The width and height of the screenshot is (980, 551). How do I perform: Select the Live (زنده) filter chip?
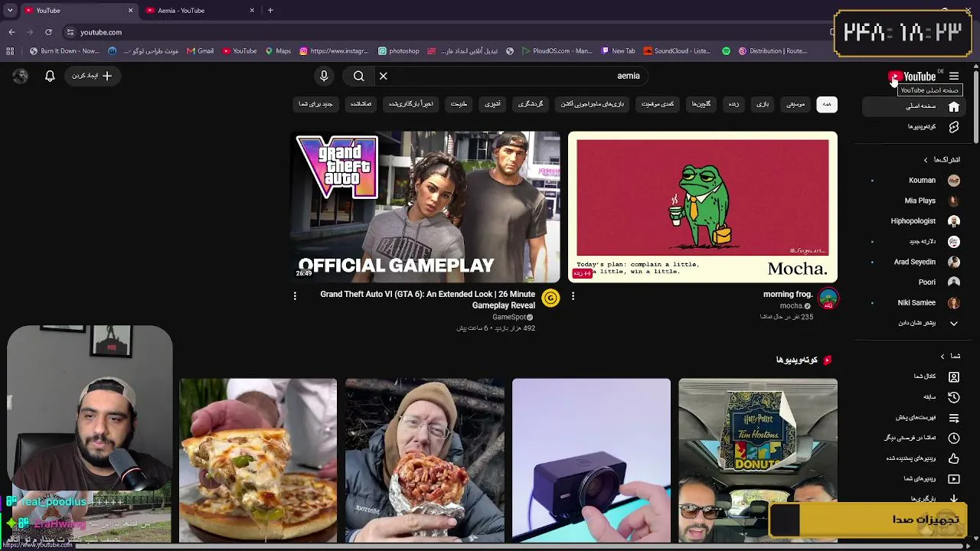click(733, 104)
